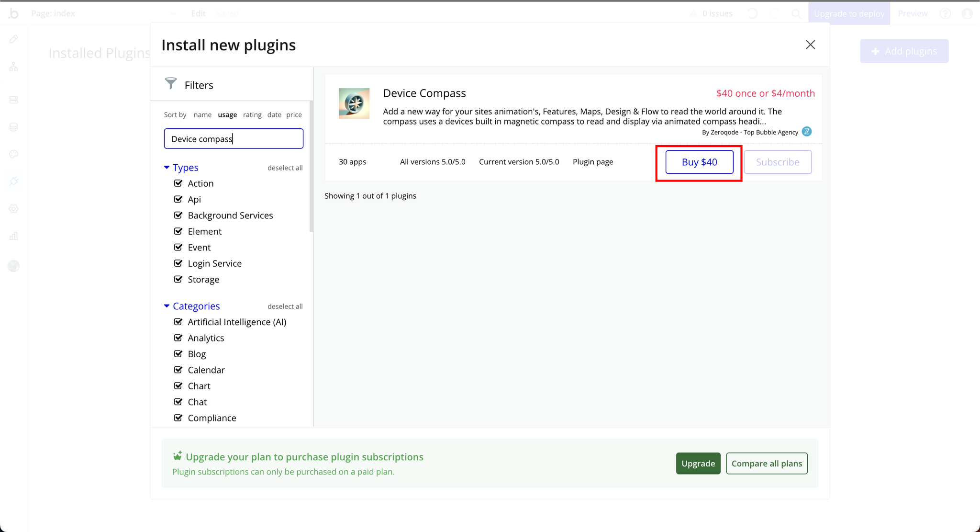Click Buy $40 to purchase plugin

pyautogui.click(x=700, y=161)
